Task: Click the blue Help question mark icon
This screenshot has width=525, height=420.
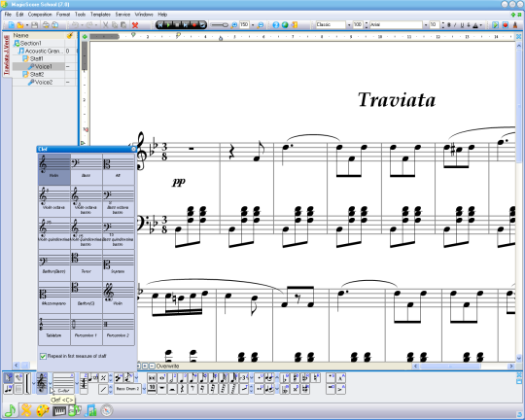Action: 276,25
